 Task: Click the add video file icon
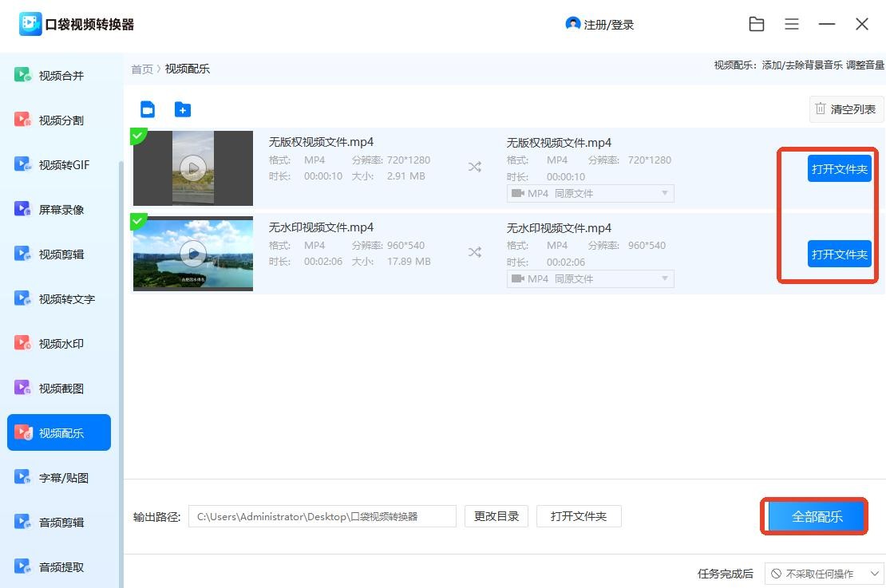coord(147,109)
